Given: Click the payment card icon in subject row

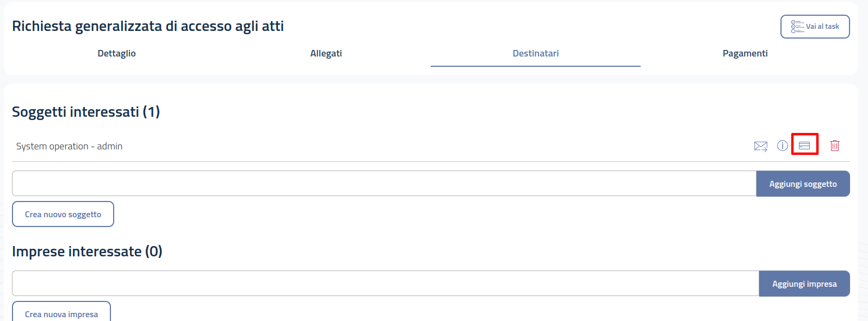Looking at the screenshot, I should pyautogui.click(x=804, y=146).
